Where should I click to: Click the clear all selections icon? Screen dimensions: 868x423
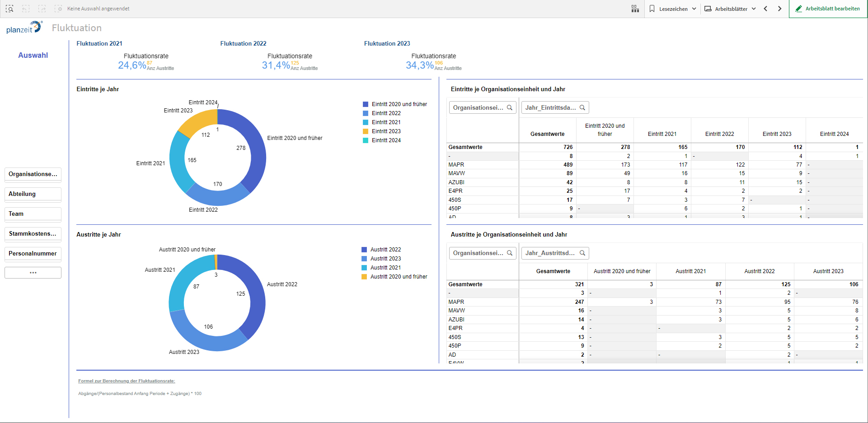pos(58,9)
